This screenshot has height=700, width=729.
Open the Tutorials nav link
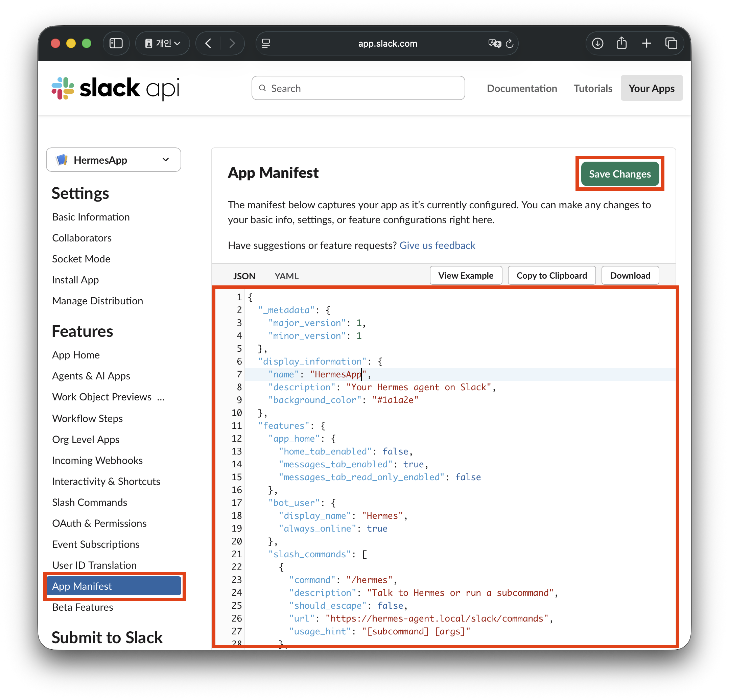coord(592,89)
